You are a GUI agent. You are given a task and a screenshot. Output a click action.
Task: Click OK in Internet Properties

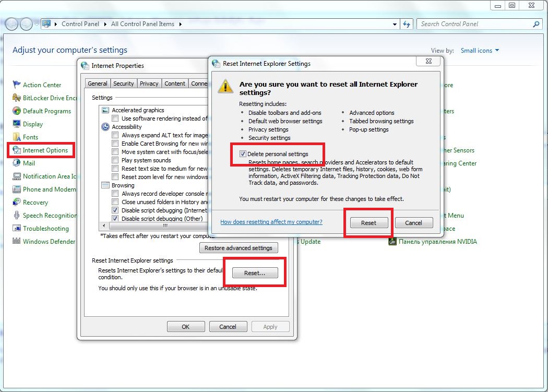(x=186, y=327)
